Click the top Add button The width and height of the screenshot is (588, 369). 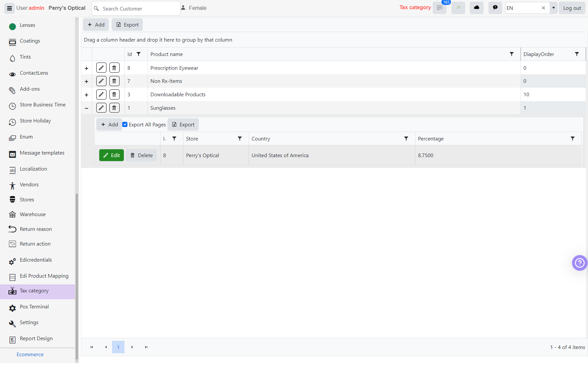point(96,25)
